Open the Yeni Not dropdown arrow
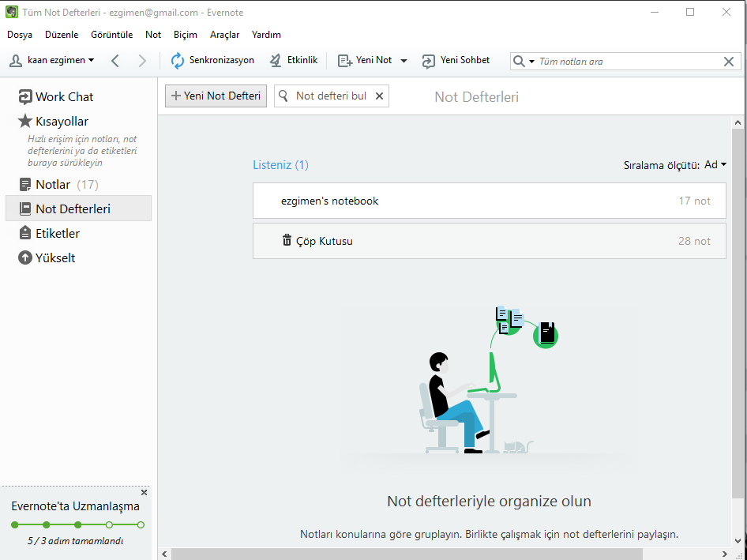This screenshot has width=747, height=560. click(x=403, y=60)
